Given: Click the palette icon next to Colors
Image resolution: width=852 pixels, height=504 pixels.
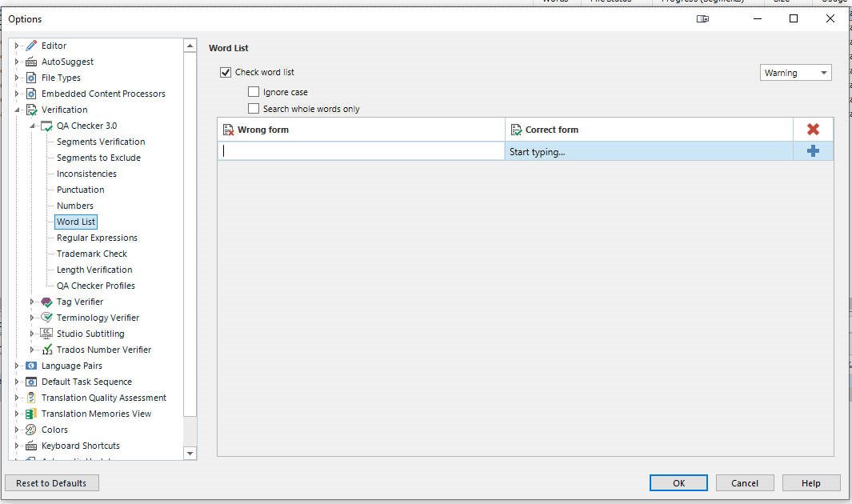Looking at the screenshot, I should pos(30,430).
